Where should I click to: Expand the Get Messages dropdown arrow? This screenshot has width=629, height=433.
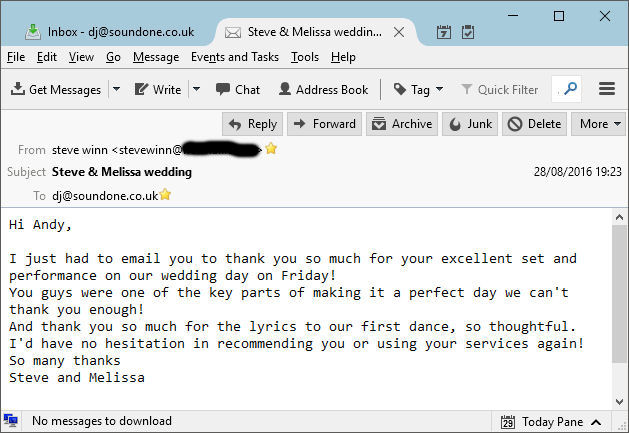[x=116, y=89]
